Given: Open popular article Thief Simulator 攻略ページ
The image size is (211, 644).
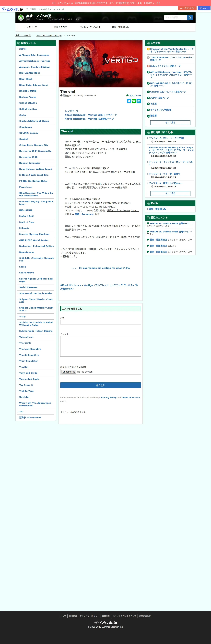Looking at the screenshot, I should click(172, 59).
